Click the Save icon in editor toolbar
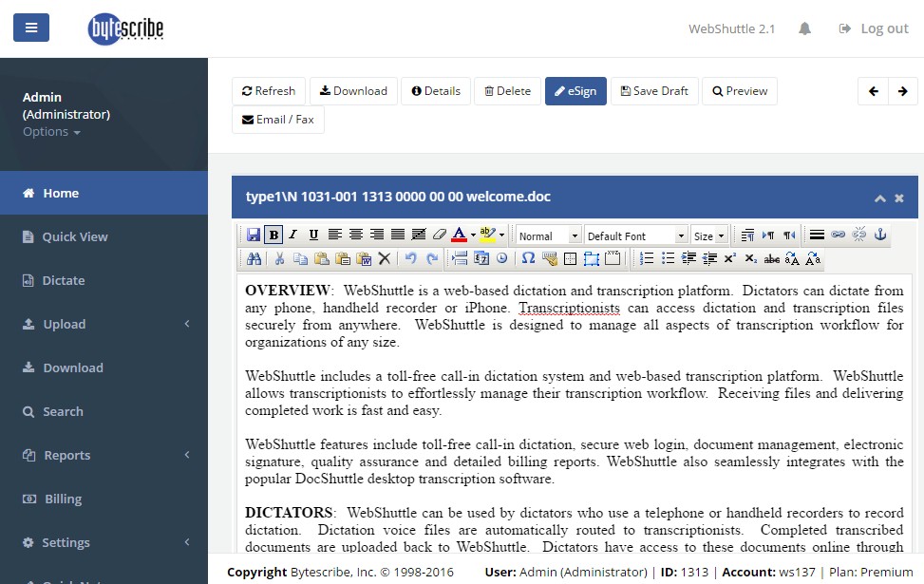This screenshot has width=924, height=584. 254,235
